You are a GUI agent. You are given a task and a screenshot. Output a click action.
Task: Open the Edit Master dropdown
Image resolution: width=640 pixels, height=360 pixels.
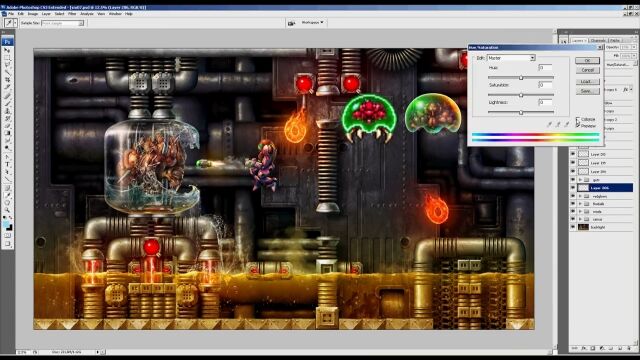511,58
